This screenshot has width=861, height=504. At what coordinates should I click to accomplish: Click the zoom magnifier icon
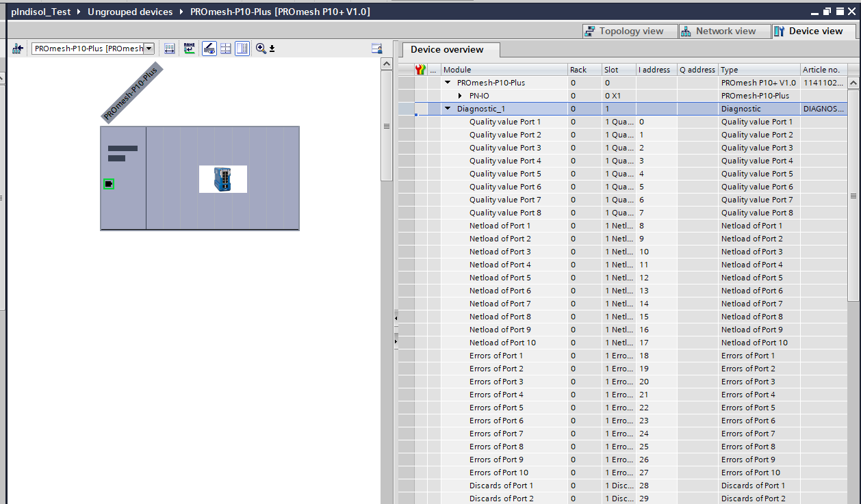(261, 49)
